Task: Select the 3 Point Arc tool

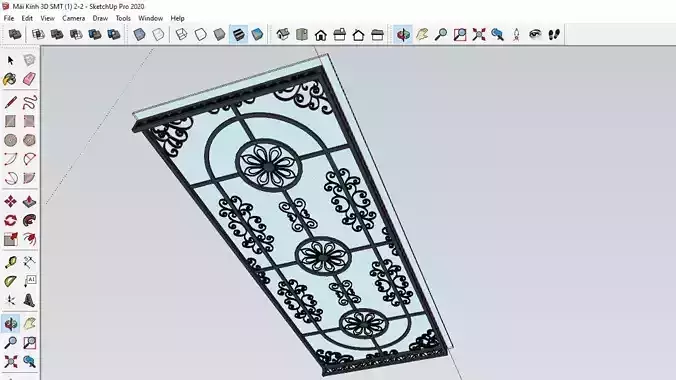Action: 10,178
